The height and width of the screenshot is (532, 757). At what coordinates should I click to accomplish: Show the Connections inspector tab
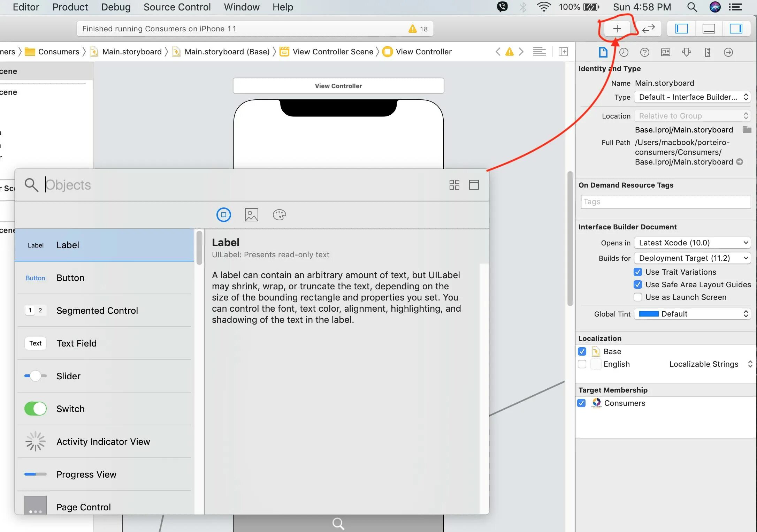[x=728, y=52]
